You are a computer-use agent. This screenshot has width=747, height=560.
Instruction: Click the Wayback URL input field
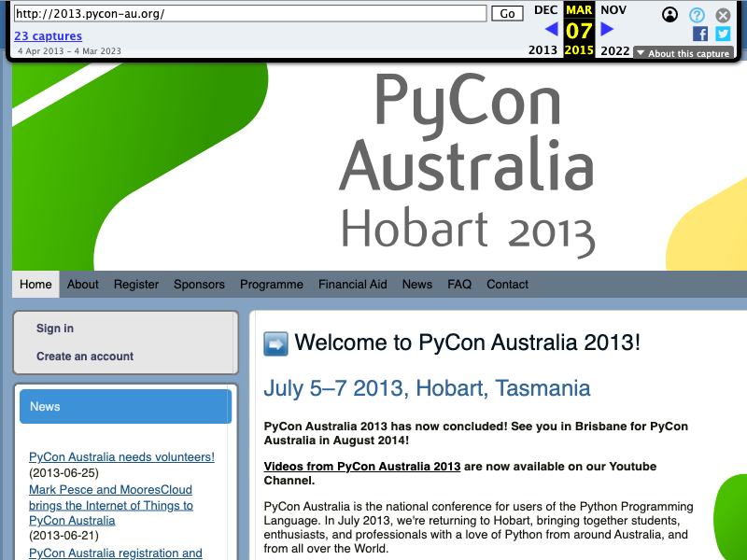click(250, 13)
